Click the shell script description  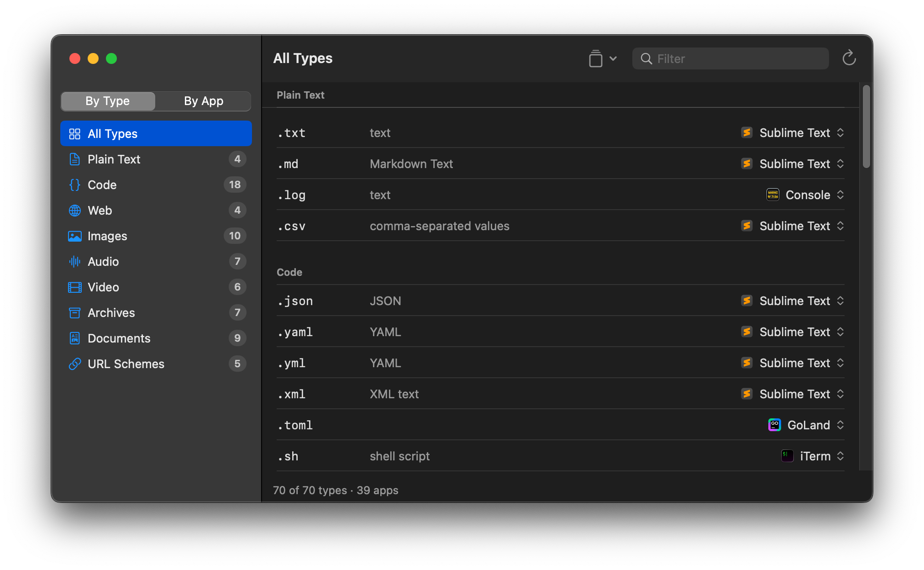(400, 456)
